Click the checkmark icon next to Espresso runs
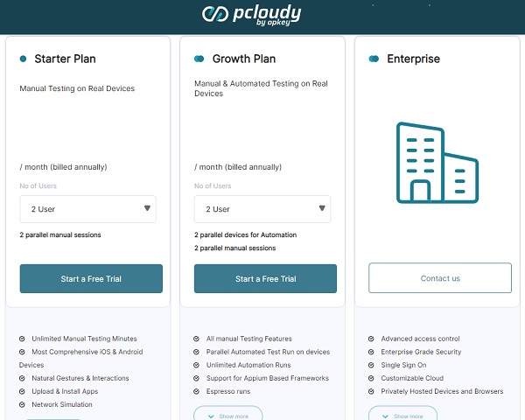Image resolution: width=525 pixels, height=420 pixels. [197, 391]
